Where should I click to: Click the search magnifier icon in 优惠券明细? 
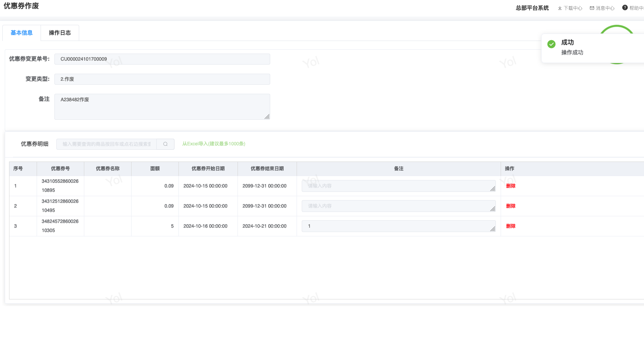click(x=165, y=144)
